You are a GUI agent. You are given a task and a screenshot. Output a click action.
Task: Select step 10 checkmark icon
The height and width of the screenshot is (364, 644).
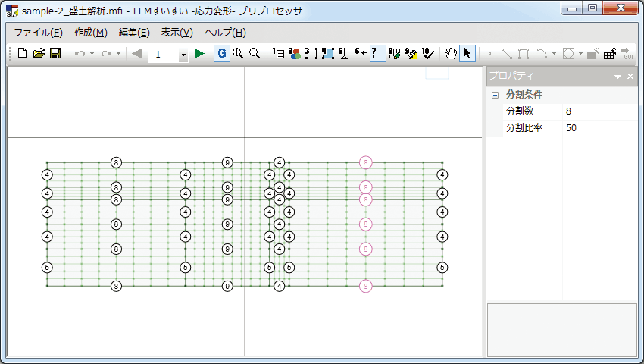pyautogui.click(x=427, y=54)
